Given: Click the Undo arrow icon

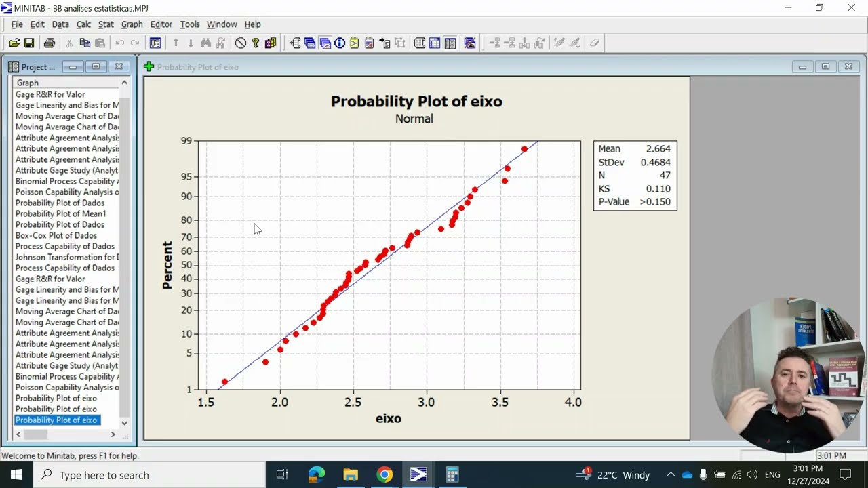Looking at the screenshot, I should (x=120, y=43).
